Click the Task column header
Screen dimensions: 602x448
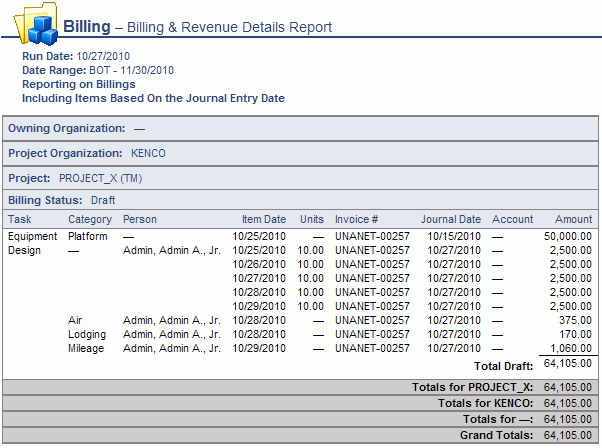tap(20, 219)
